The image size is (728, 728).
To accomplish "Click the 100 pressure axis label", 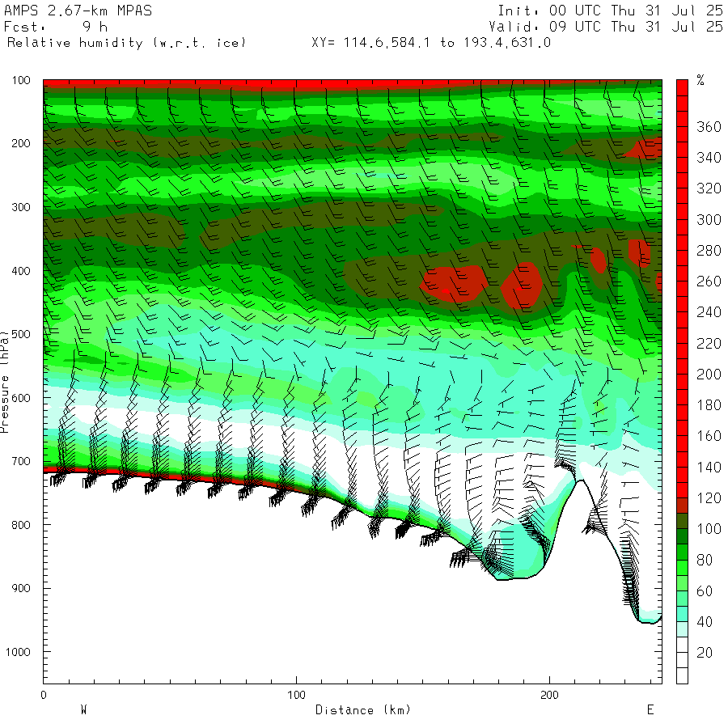I will (x=21, y=80).
